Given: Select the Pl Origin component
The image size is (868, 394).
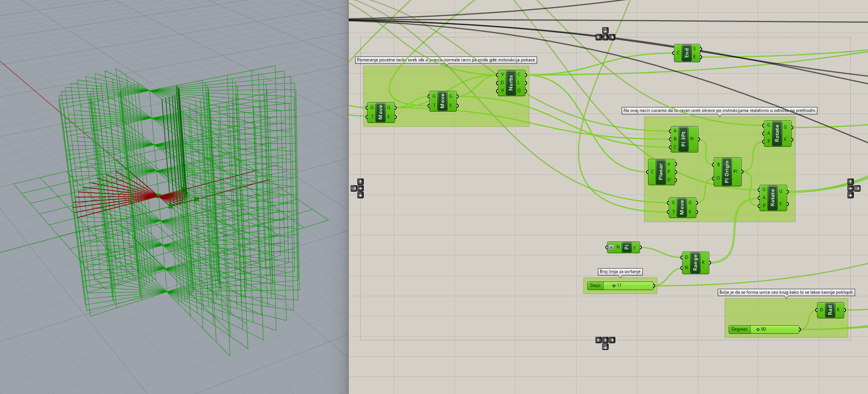Looking at the screenshot, I should [727, 172].
